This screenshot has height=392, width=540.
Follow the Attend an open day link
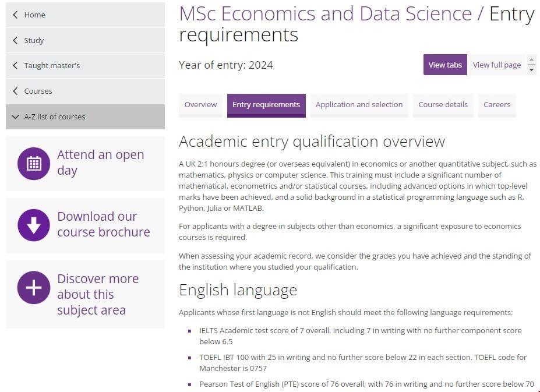click(x=100, y=163)
